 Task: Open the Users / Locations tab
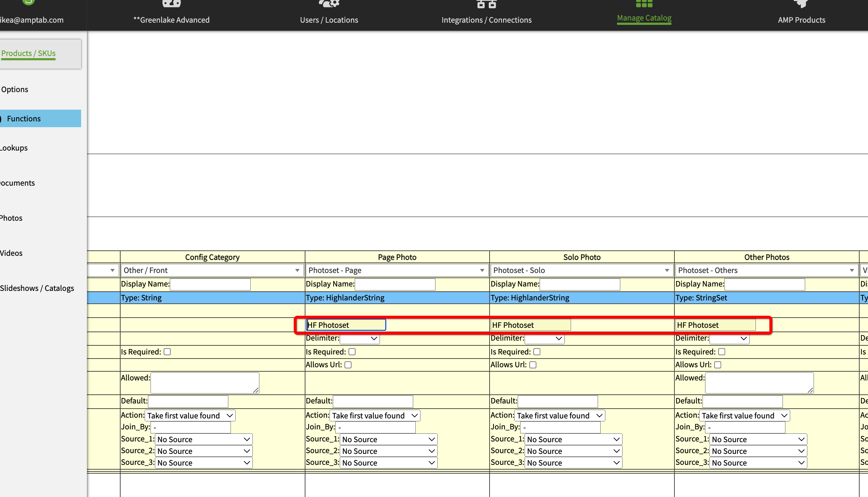coord(329,20)
